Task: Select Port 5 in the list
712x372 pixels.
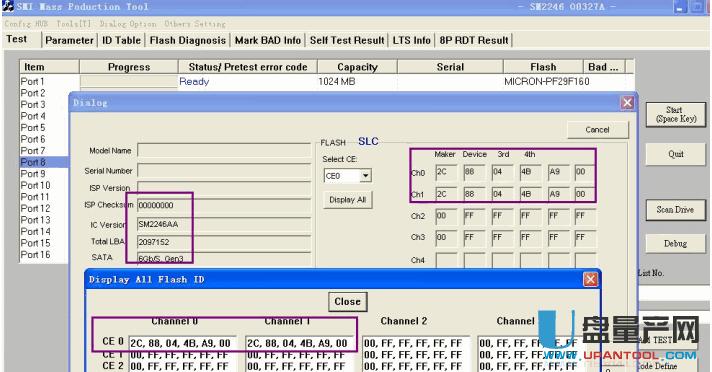Action: coord(33,128)
